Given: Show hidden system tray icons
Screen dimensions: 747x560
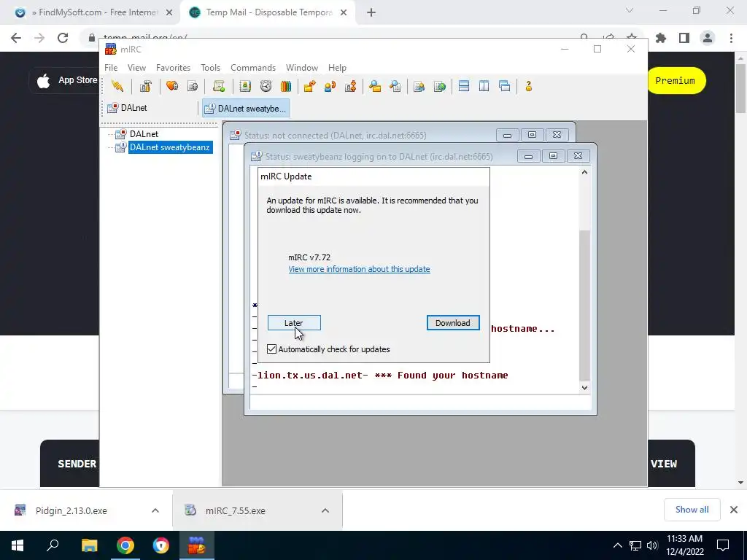Looking at the screenshot, I should 617,545.
